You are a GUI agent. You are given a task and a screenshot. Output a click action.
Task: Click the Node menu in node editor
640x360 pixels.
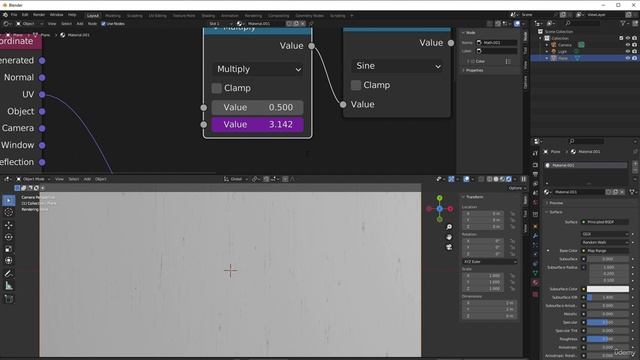pos(92,24)
